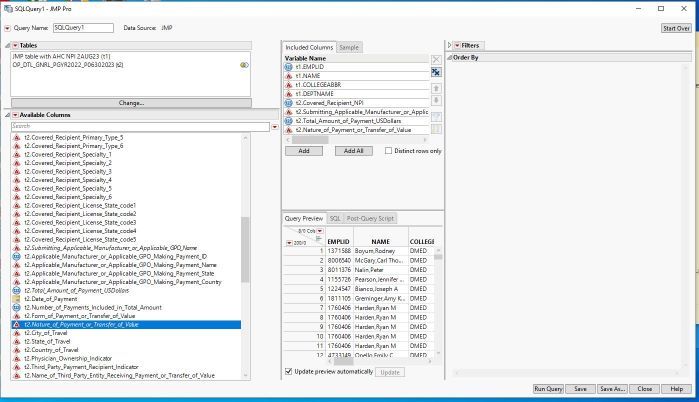The height and width of the screenshot is (402, 699).
Task: Click the move column down arrow icon
Action: tap(436, 100)
